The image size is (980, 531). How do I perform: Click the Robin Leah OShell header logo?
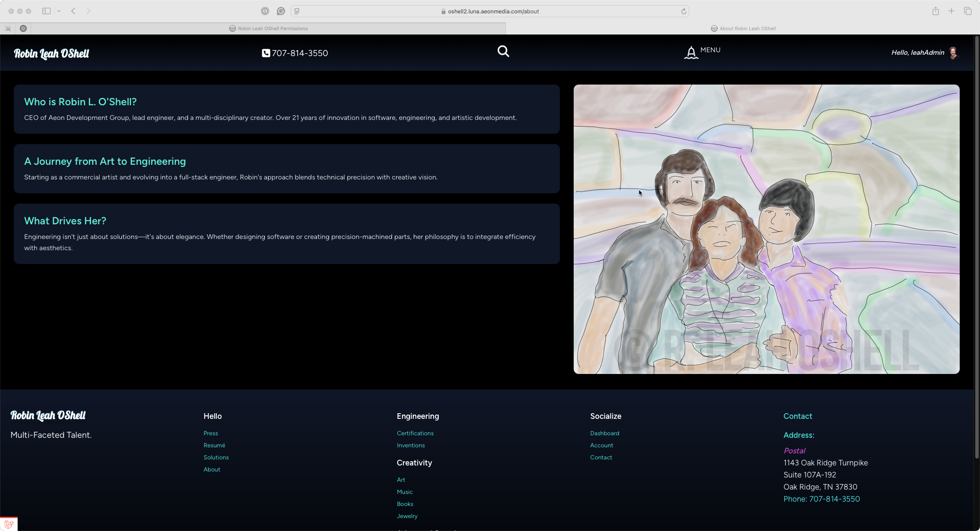pyautogui.click(x=51, y=53)
